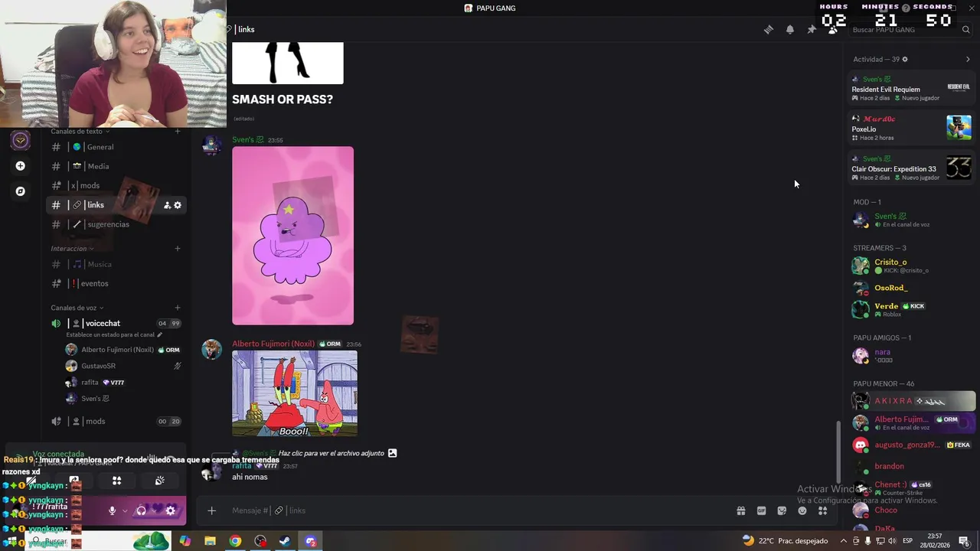Open the soundboard button

[x=159, y=481]
